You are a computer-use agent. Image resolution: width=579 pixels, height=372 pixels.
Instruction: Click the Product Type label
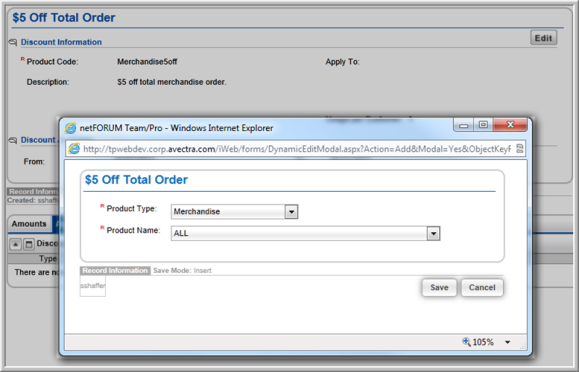pyautogui.click(x=131, y=209)
